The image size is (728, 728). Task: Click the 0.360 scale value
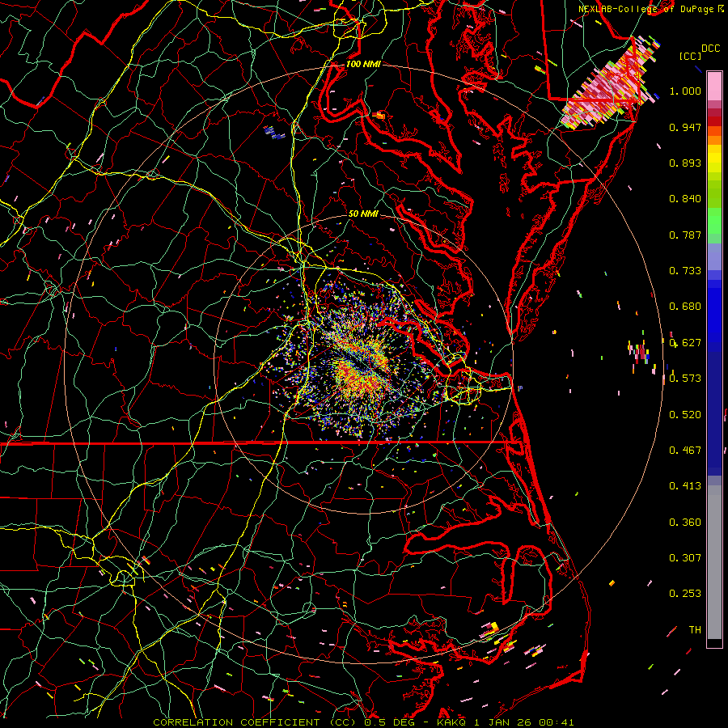pos(685,523)
